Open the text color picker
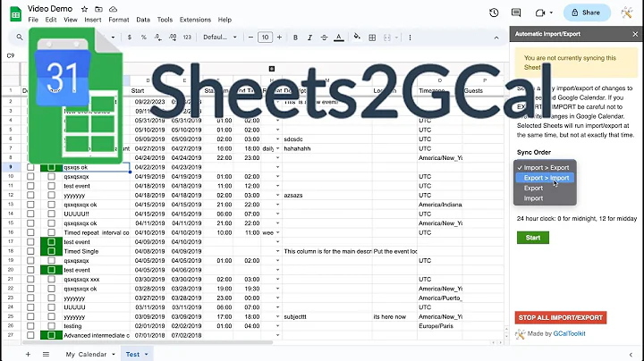 point(338,38)
